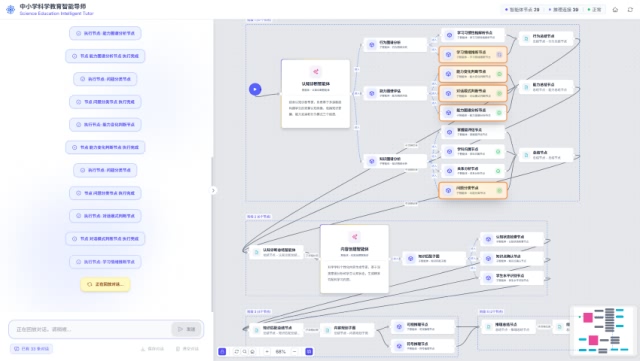The width and height of the screenshot is (640, 361).
Task: Click the pink share icon on 认知诊断智能体 card
Action: 316,71
